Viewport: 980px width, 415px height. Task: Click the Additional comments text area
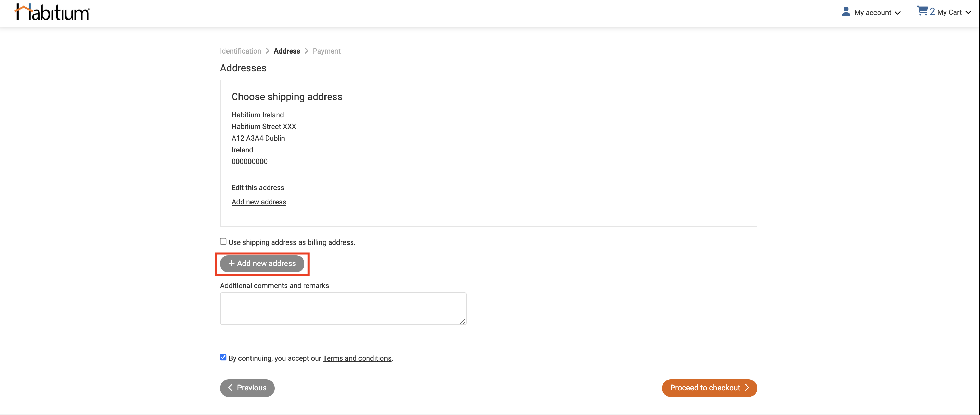(342, 308)
